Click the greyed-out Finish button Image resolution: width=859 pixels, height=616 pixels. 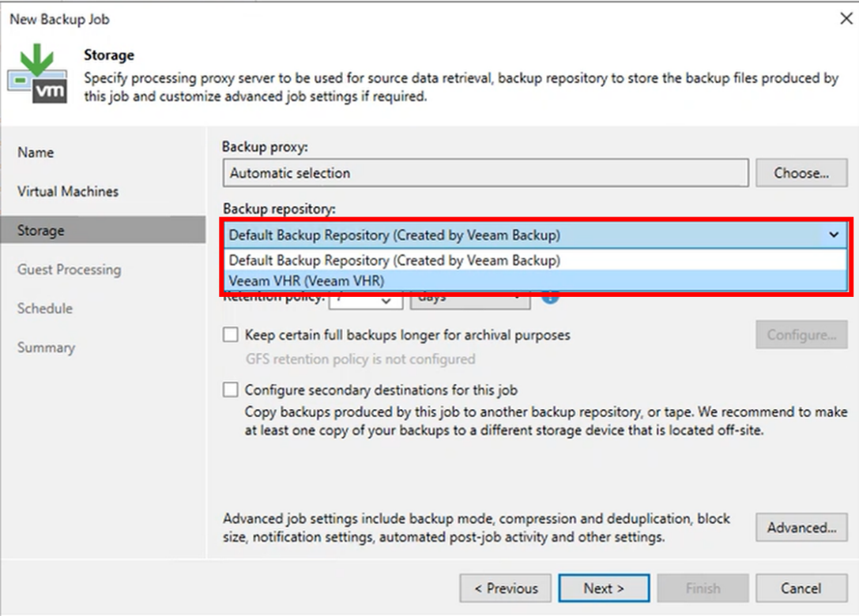tap(703, 588)
